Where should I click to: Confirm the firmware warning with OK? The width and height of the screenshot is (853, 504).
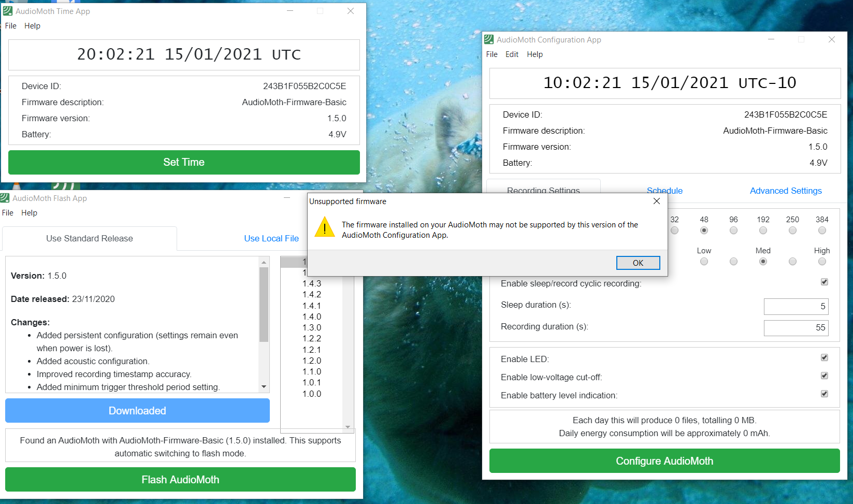point(638,263)
